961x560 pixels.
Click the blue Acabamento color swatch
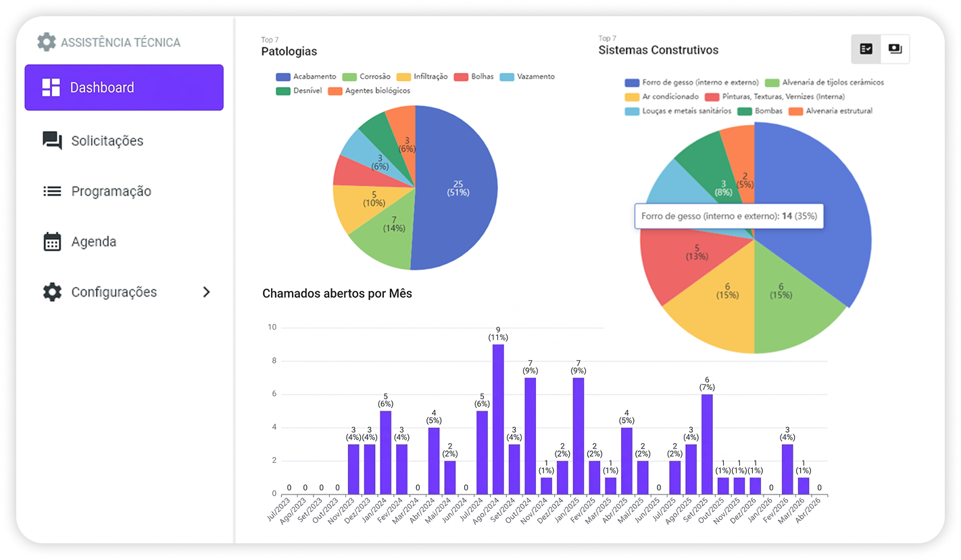(282, 76)
